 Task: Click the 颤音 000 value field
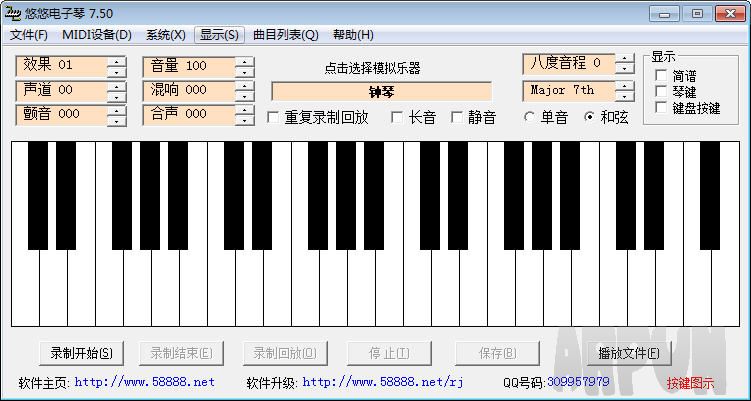tap(62, 115)
